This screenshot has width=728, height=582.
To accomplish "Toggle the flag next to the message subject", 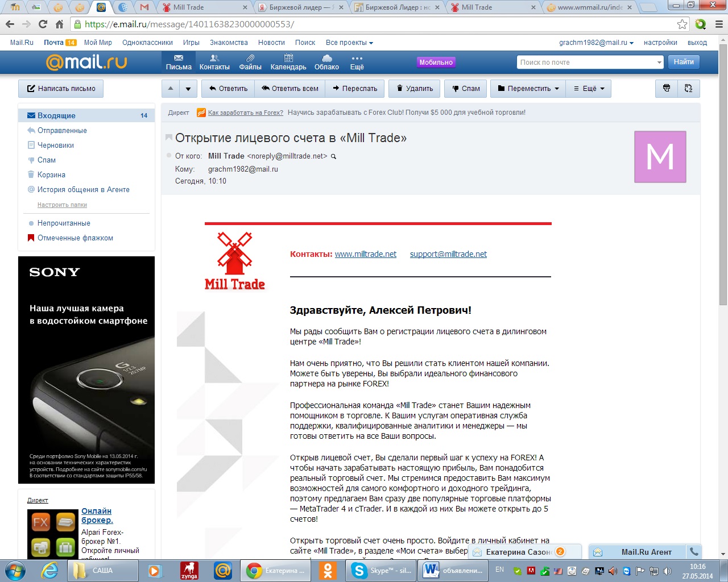I will pyautogui.click(x=169, y=138).
